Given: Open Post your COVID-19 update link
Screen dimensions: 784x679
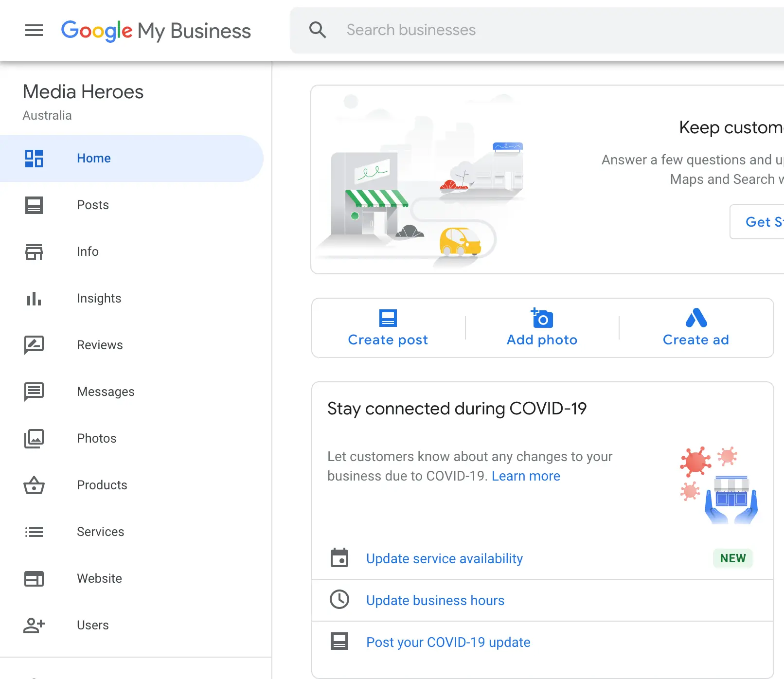Looking at the screenshot, I should click(x=448, y=643).
